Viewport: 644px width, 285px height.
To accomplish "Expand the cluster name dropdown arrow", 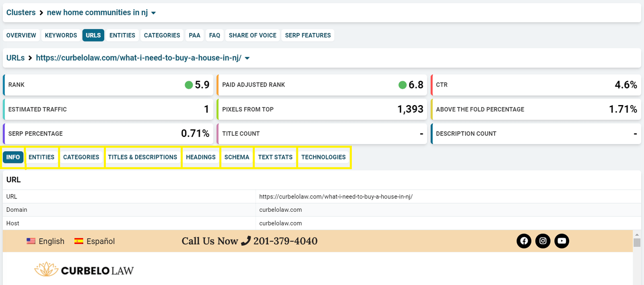I will pyautogui.click(x=153, y=13).
